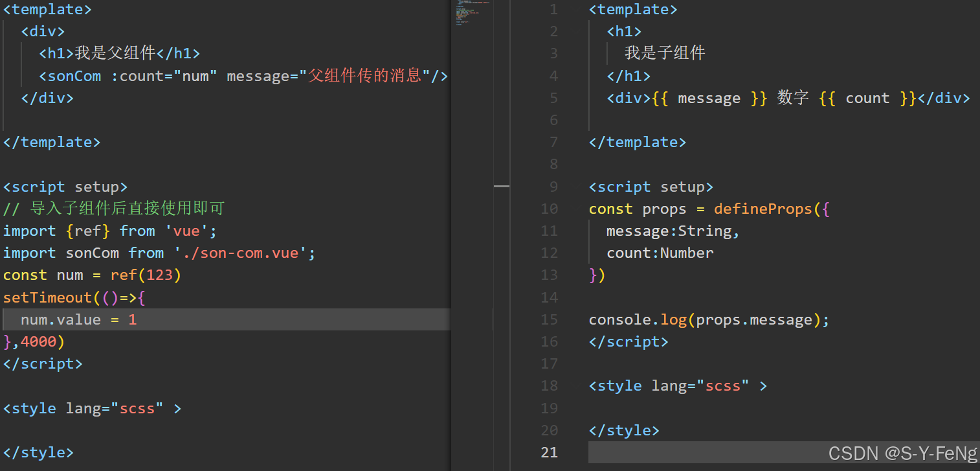Screen dimensions: 980x471
Task: Click line number 21 in the right editor
Action: [549, 452]
